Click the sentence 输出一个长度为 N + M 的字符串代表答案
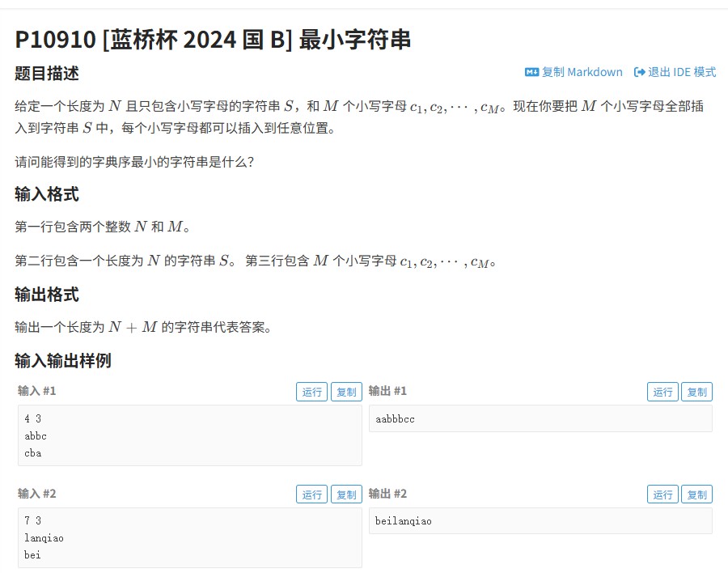 click(x=143, y=327)
